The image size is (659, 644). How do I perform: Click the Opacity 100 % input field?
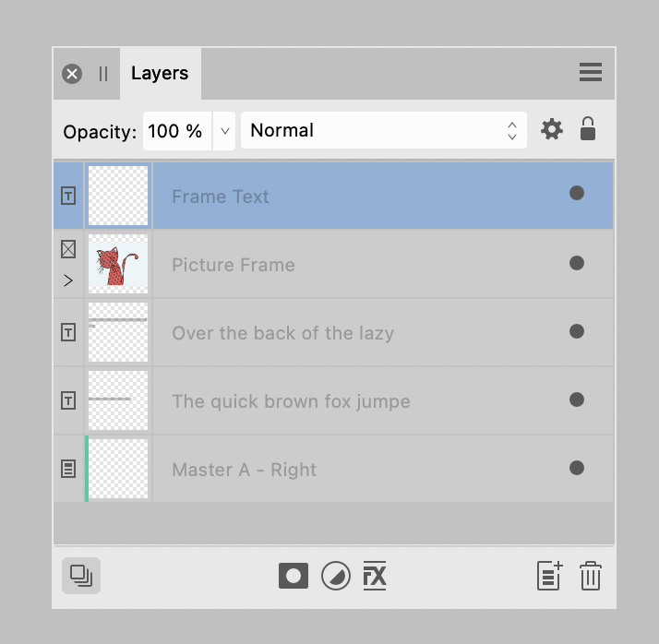pos(177,131)
